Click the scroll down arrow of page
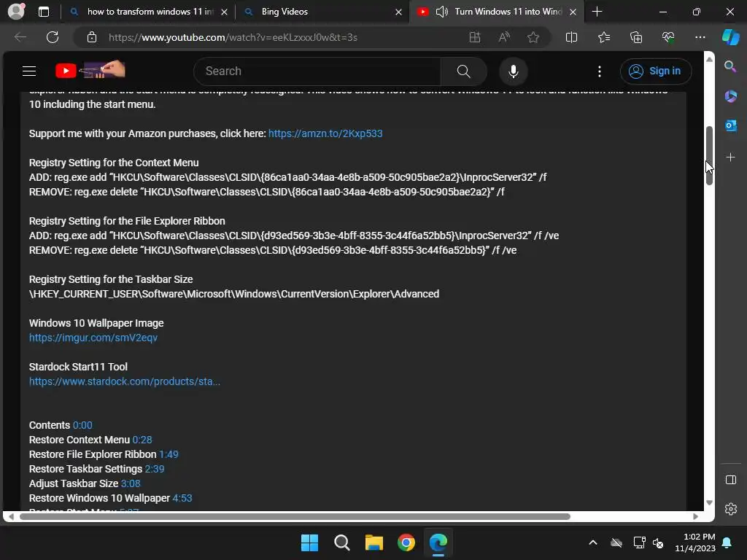 click(709, 503)
